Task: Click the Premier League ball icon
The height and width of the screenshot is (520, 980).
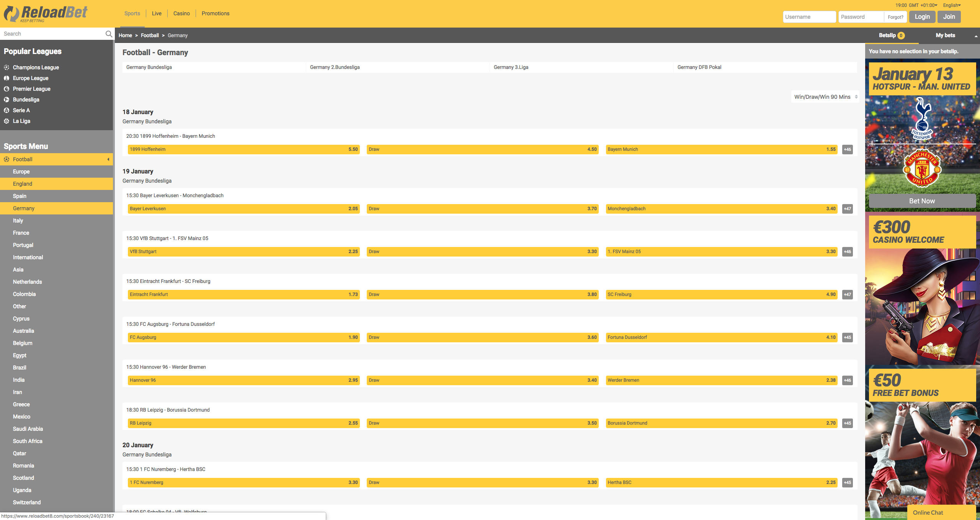Action: coord(7,89)
